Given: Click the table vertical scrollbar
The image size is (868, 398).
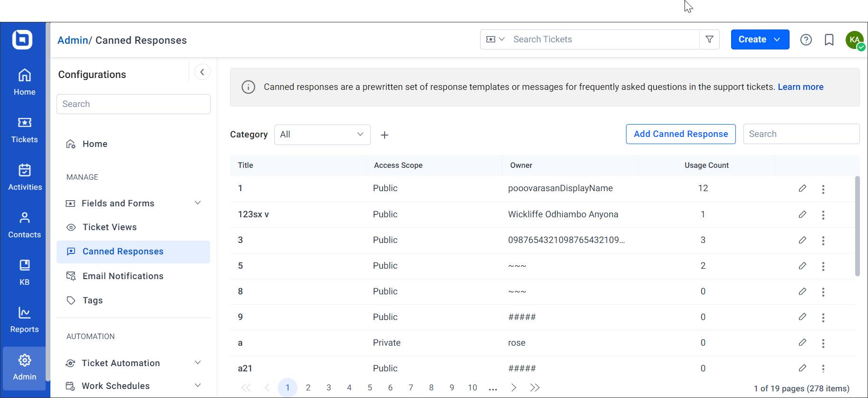Looking at the screenshot, I should pos(858,226).
